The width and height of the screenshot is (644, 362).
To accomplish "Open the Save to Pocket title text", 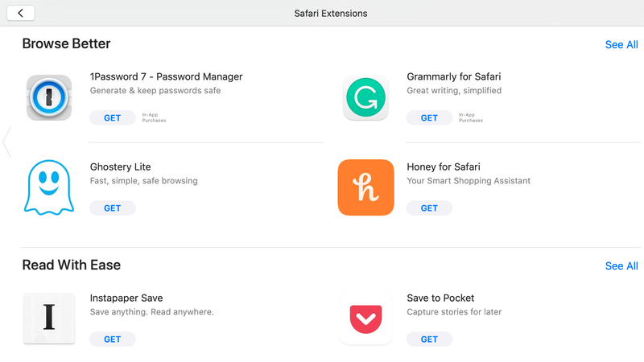I will (x=440, y=298).
